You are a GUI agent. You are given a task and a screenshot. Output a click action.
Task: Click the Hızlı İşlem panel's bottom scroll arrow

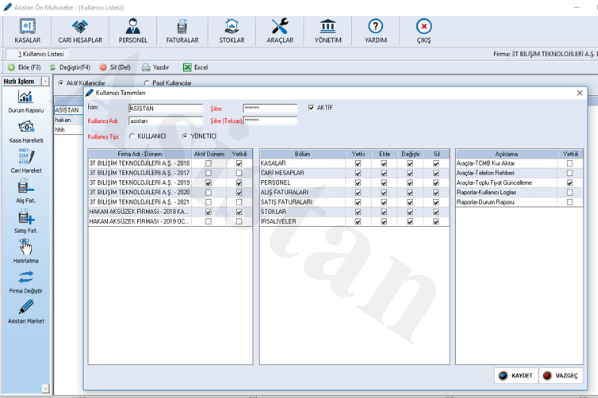[45, 388]
